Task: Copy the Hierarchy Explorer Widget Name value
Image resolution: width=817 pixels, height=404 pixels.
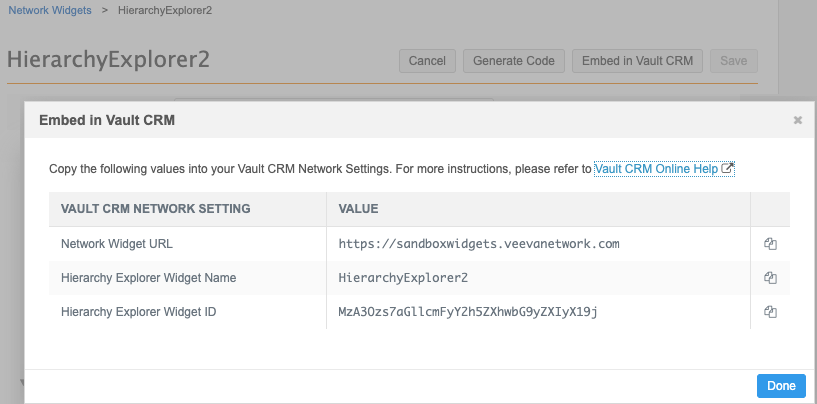Action: click(770, 278)
